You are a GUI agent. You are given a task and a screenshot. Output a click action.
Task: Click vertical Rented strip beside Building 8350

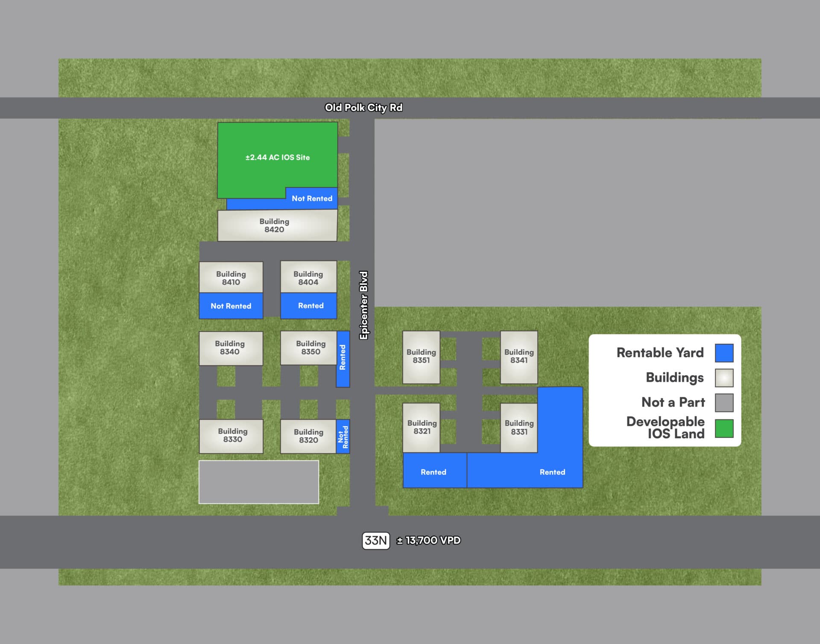[x=343, y=359]
